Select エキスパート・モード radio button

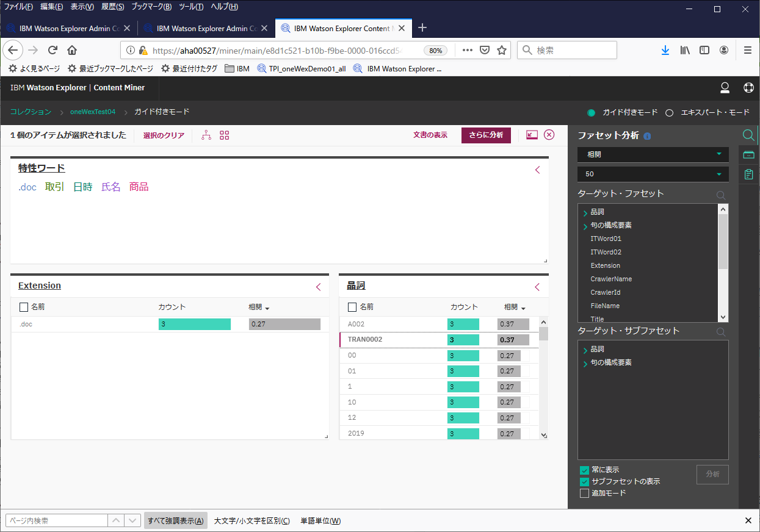(x=669, y=113)
